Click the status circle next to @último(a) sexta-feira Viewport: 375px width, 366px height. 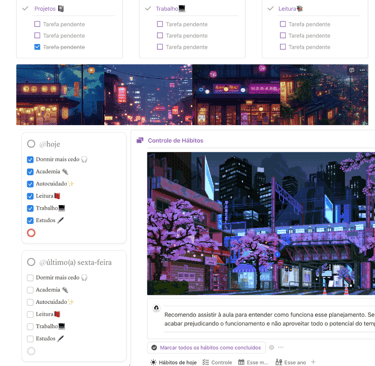(x=31, y=262)
